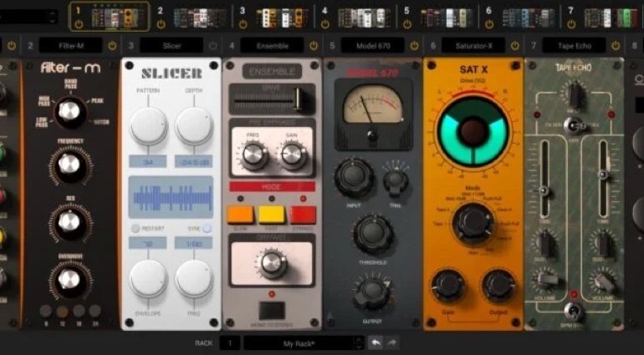Select the orange Slow mode button on Ensemble
The image size is (644, 355).
(x=240, y=215)
